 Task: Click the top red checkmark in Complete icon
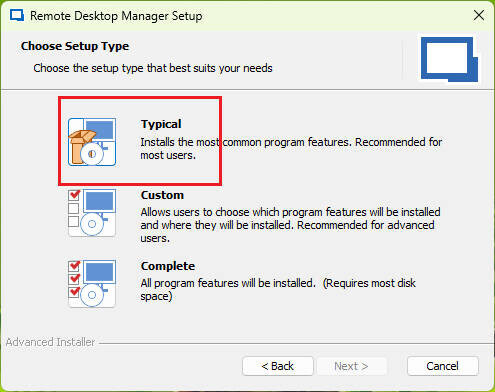point(74,266)
